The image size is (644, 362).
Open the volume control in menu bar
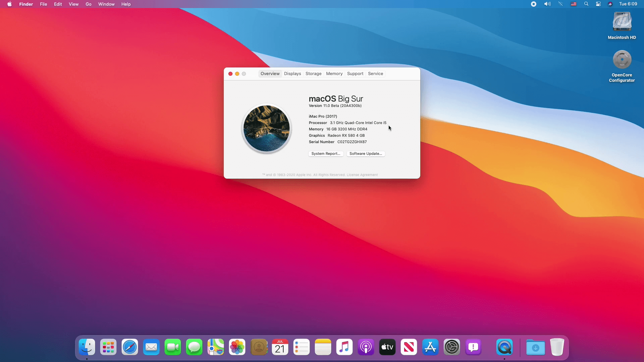coord(547,4)
